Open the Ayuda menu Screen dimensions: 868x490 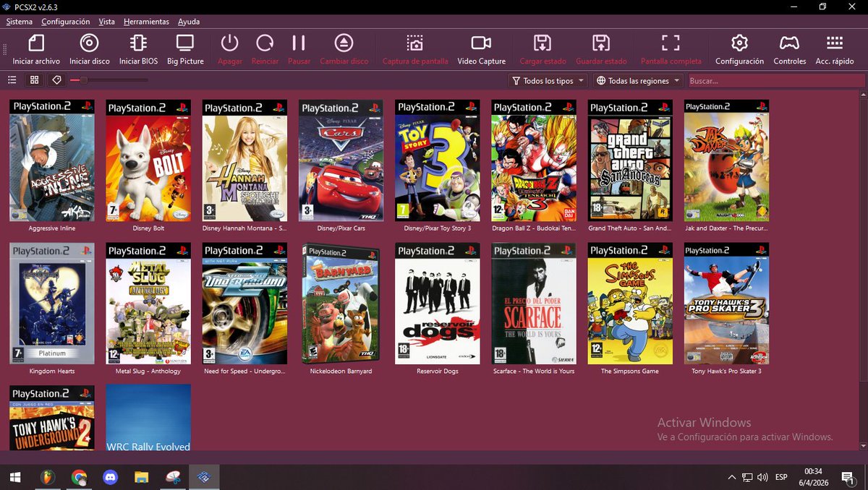pyautogui.click(x=189, y=22)
